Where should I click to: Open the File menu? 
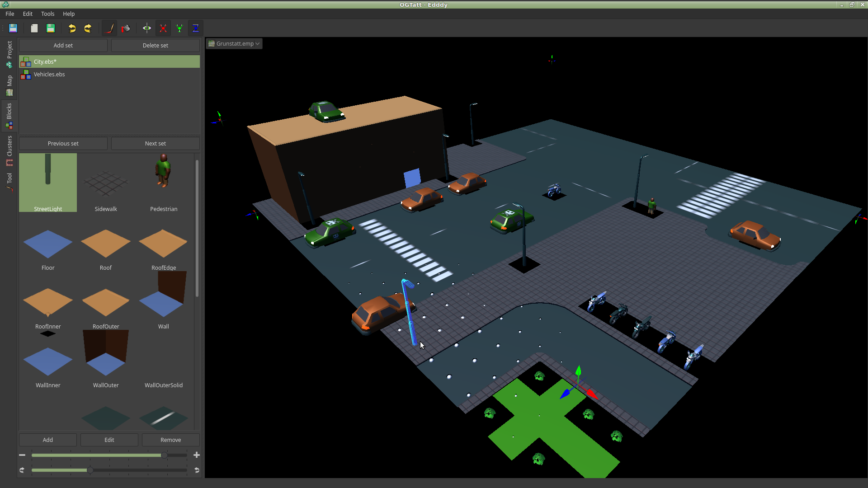pyautogui.click(x=10, y=14)
